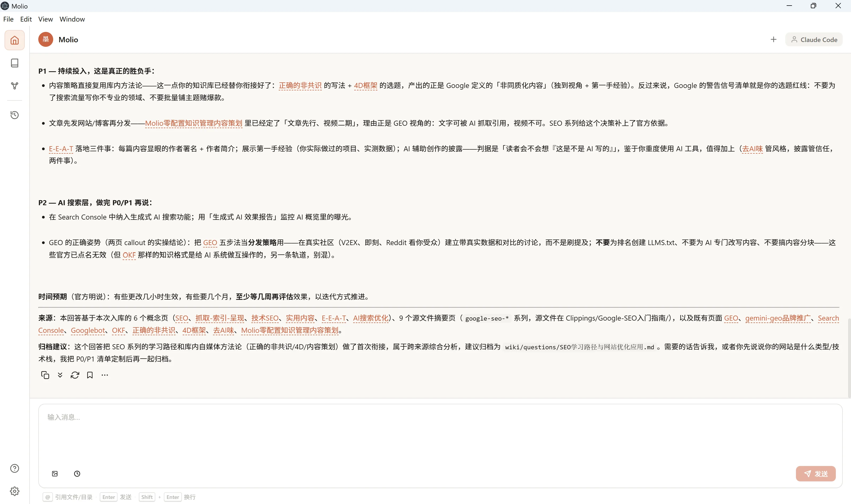This screenshot has height=504, width=851.
Task: Open the AI搜索优化 source link
Action: (371, 318)
